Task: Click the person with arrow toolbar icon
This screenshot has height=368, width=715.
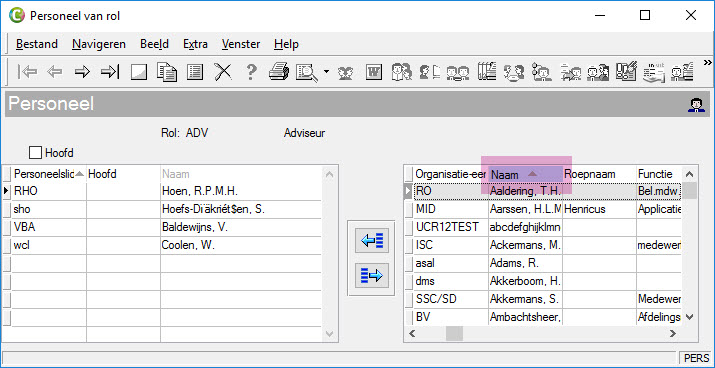Action: pyautogui.click(x=570, y=72)
